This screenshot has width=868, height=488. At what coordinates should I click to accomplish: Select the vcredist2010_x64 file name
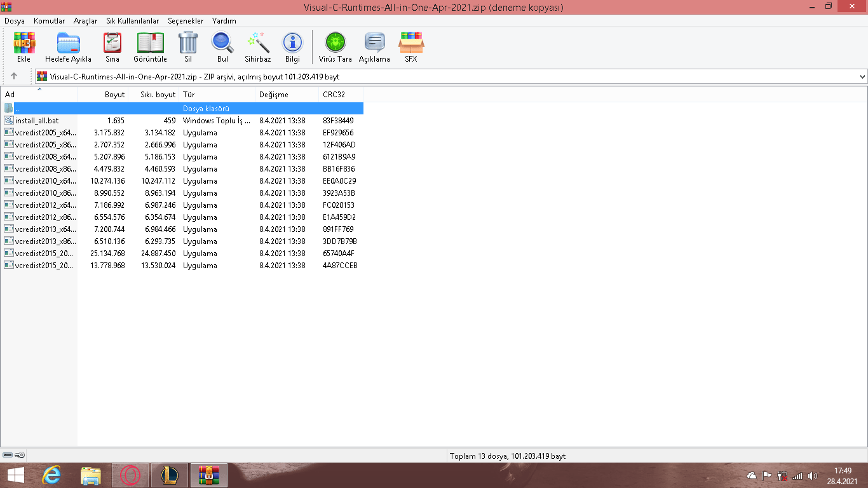point(45,181)
